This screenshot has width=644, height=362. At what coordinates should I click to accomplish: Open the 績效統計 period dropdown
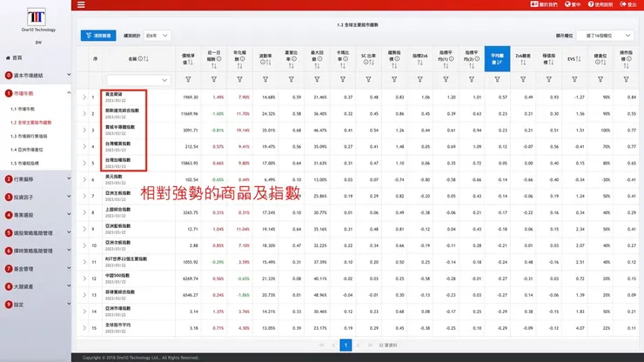tap(157, 36)
